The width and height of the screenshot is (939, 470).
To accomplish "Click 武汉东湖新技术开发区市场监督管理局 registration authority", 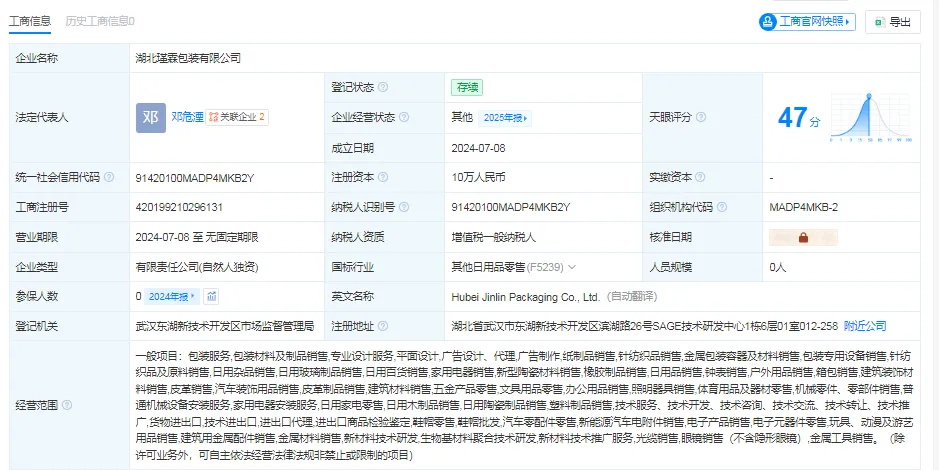I will click(x=225, y=326).
